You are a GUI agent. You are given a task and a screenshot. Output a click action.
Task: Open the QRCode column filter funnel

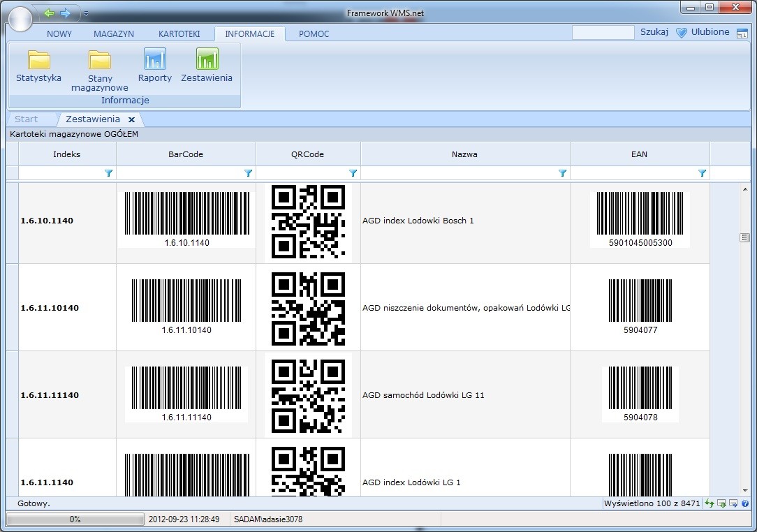[x=353, y=173]
